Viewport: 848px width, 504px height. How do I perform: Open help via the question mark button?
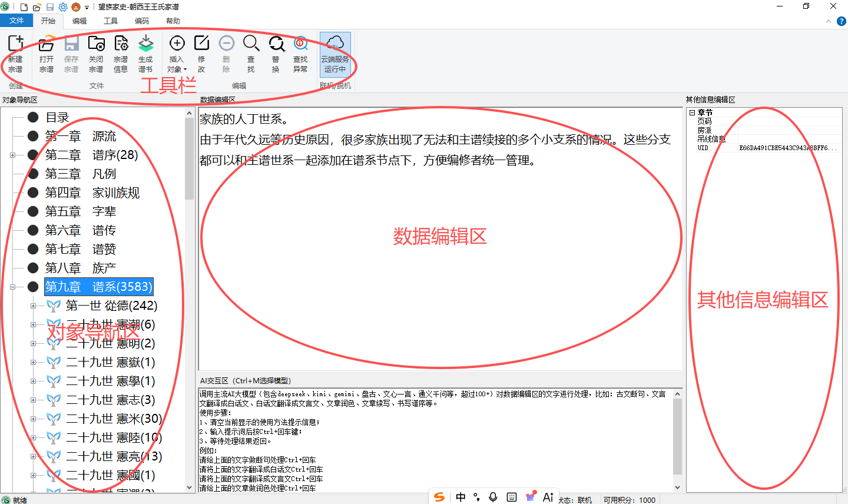pyautogui.click(x=842, y=21)
